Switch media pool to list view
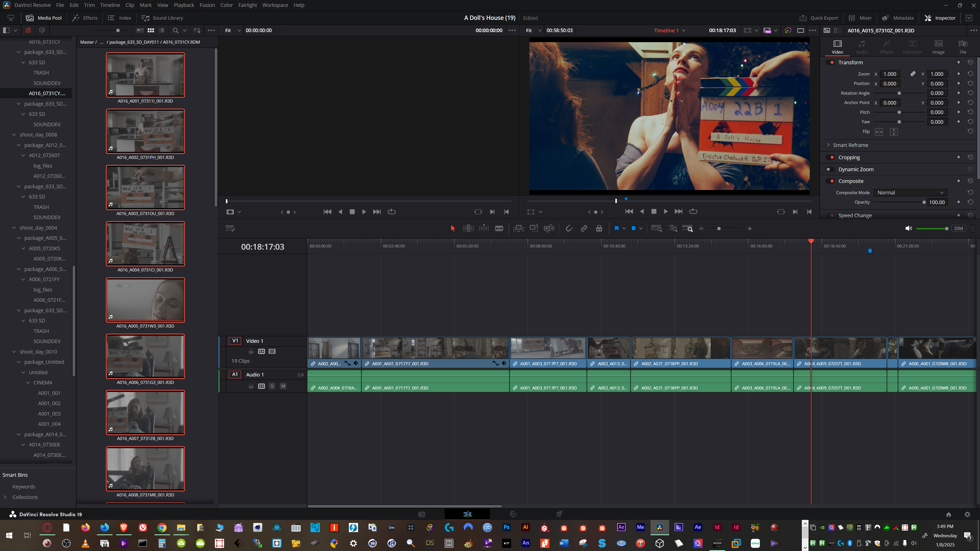 [x=162, y=30]
